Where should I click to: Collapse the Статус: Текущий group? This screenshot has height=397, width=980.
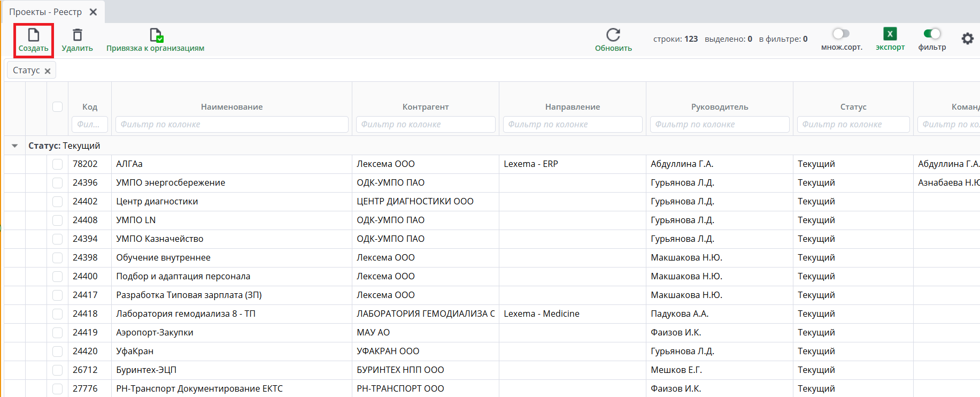15,146
